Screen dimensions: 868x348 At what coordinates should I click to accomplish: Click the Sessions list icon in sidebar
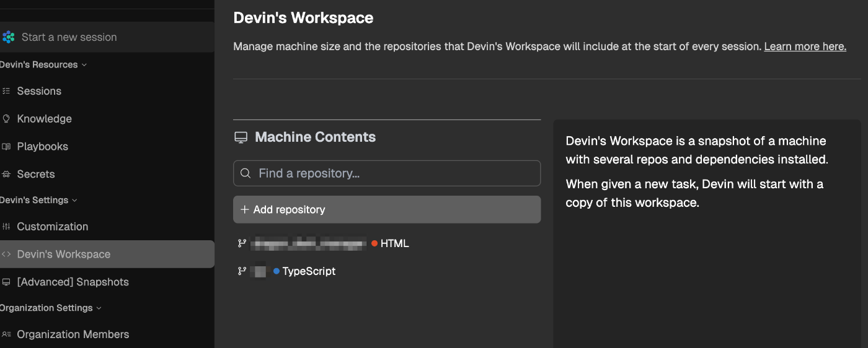coord(6,91)
